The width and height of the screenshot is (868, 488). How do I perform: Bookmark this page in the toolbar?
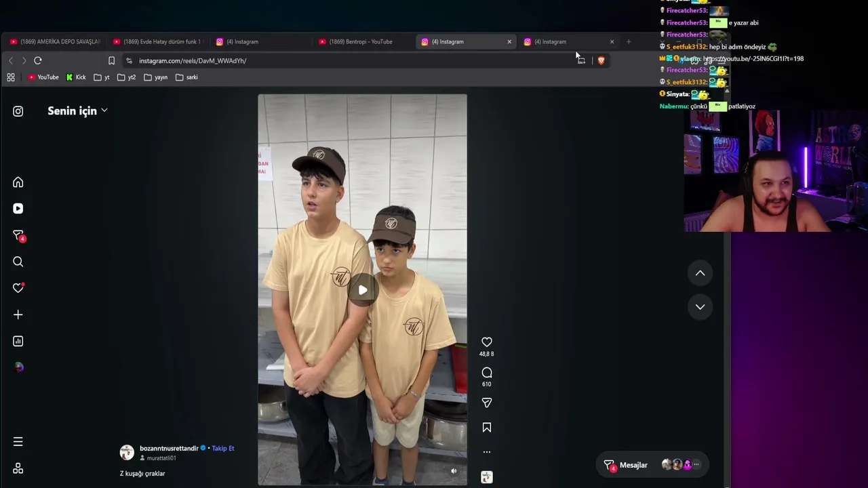tap(112, 60)
